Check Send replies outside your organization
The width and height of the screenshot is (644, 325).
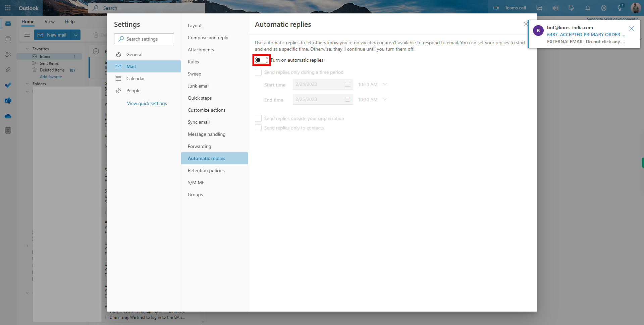point(258,118)
